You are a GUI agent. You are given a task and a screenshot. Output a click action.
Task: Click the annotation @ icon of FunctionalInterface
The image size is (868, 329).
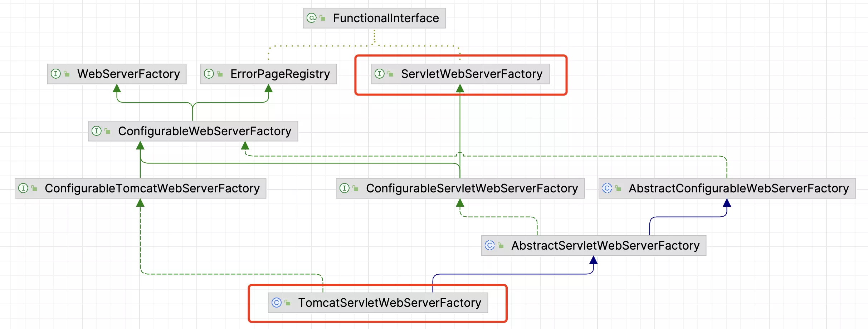pos(312,18)
